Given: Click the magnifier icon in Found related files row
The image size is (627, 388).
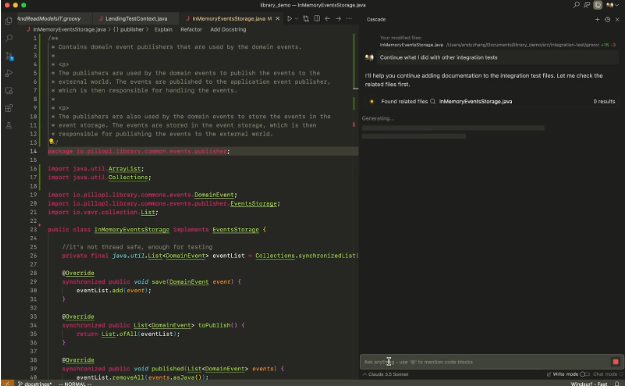Looking at the screenshot, I should pos(433,102).
